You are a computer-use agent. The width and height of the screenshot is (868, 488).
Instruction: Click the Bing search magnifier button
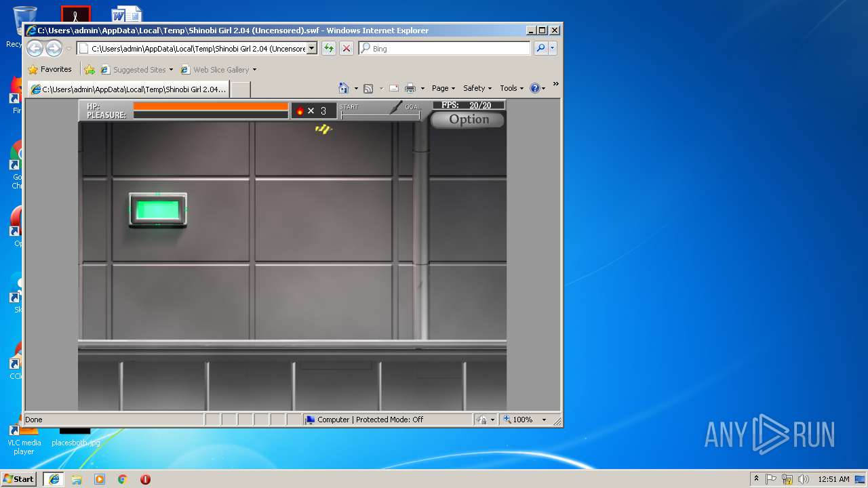coord(540,48)
